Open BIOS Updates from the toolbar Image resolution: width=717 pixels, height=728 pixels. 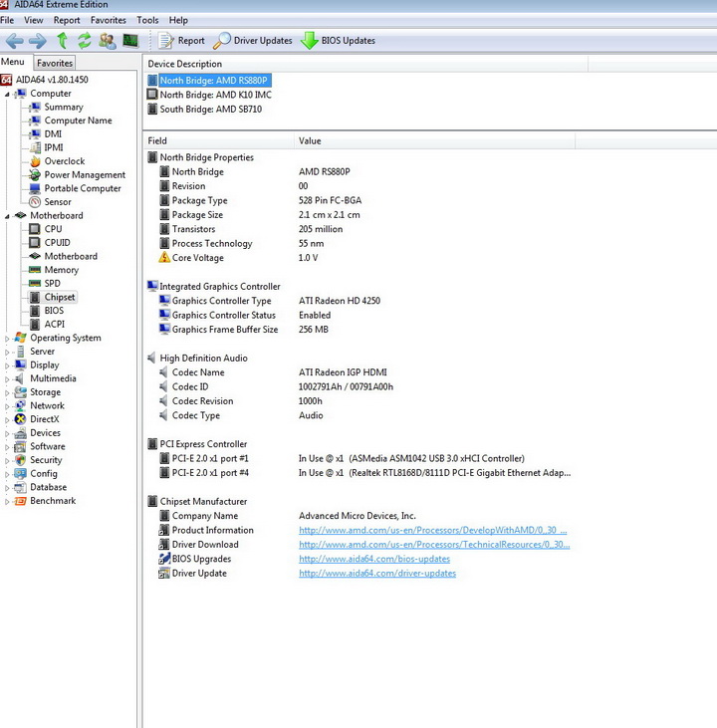point(338,41)
